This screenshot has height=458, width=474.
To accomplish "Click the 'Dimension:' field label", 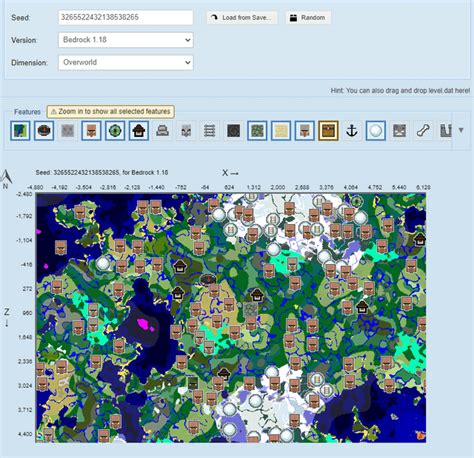I will click(x=29, y=63).
